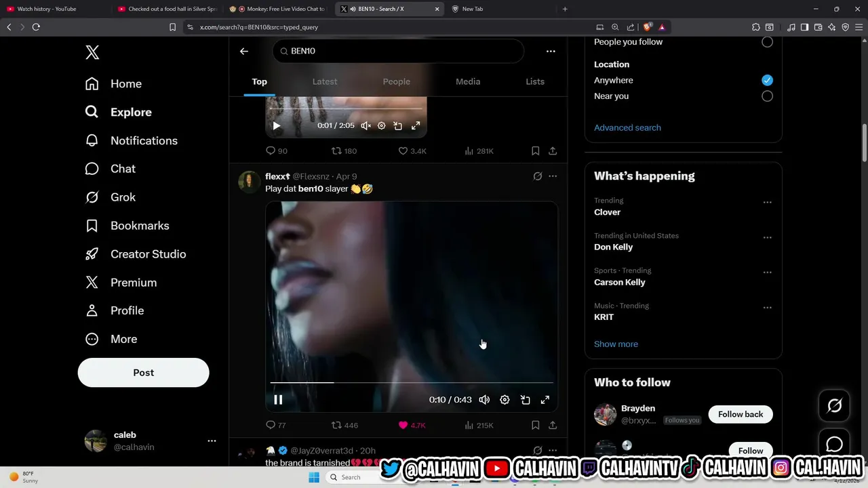Viewport: 868px width, 488px height.
Task: Open search options three-dot menu
Action: click(x=551, y=51)
